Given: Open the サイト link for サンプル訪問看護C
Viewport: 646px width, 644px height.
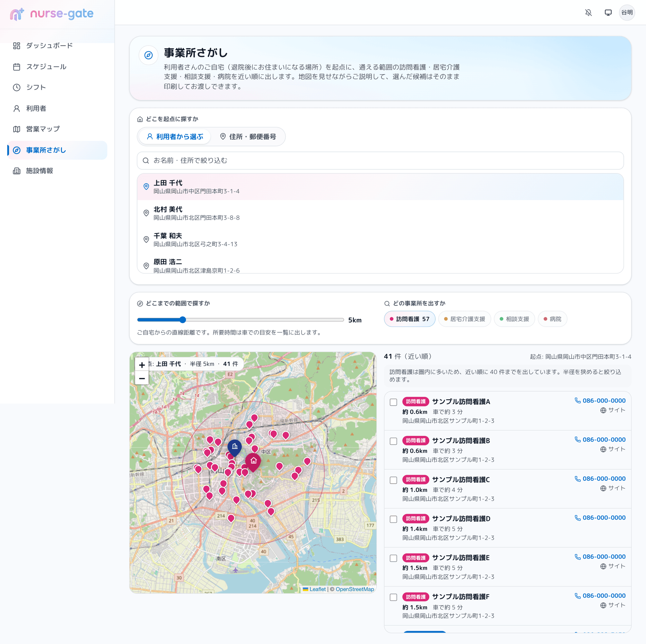Looking at the screenshot, I should (613, 488).
